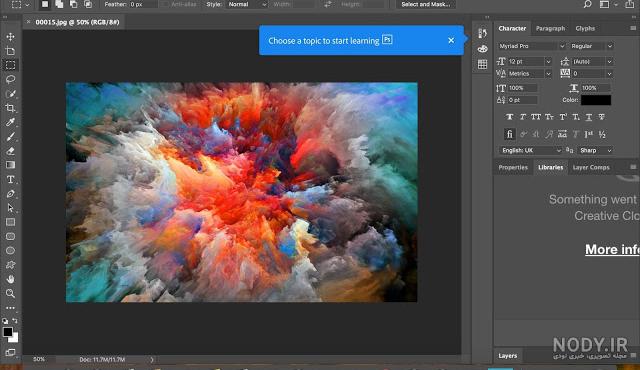The image size is (640, 370).
Task: Select the Move tool
Action: click(11, 37)
